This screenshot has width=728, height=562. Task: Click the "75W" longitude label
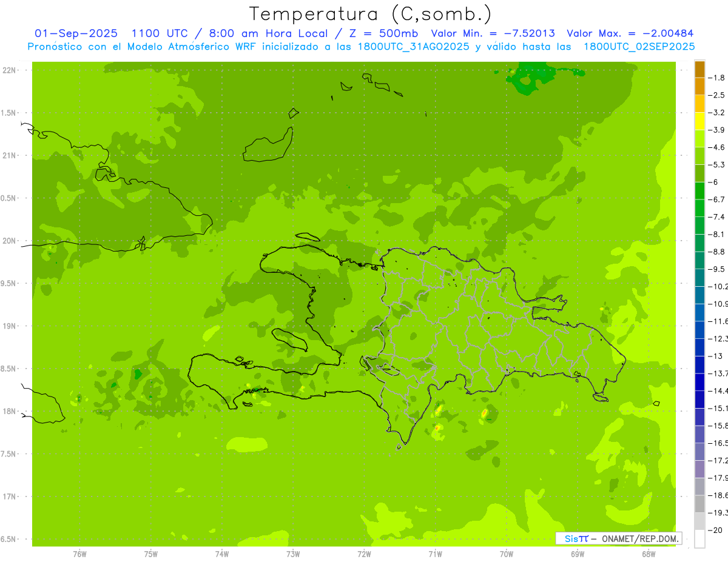(151, 554)
